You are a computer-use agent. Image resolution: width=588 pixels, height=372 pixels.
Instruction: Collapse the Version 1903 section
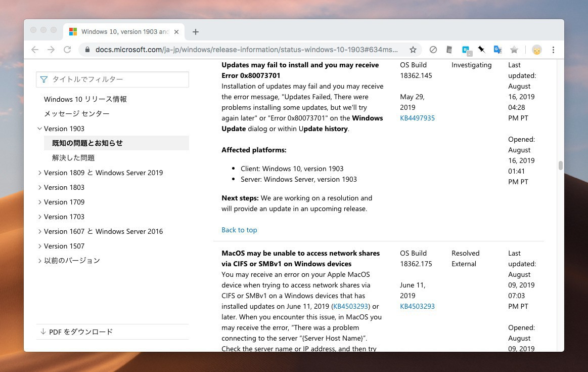(40, 129)
